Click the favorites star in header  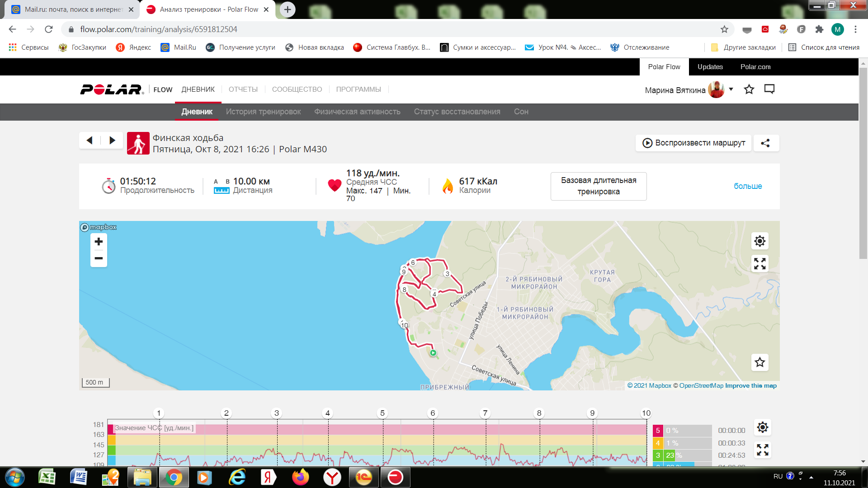coord(749,89)
